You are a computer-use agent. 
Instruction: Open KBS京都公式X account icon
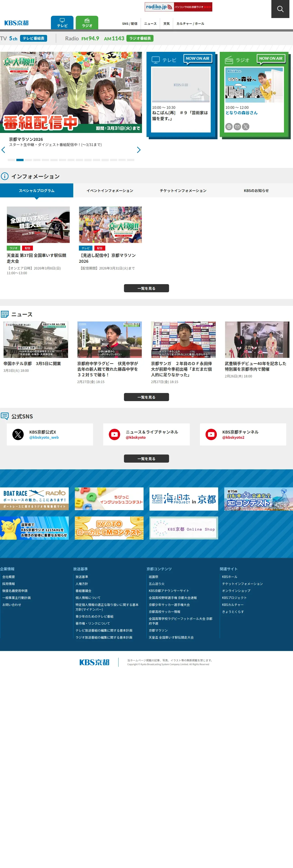18,435
